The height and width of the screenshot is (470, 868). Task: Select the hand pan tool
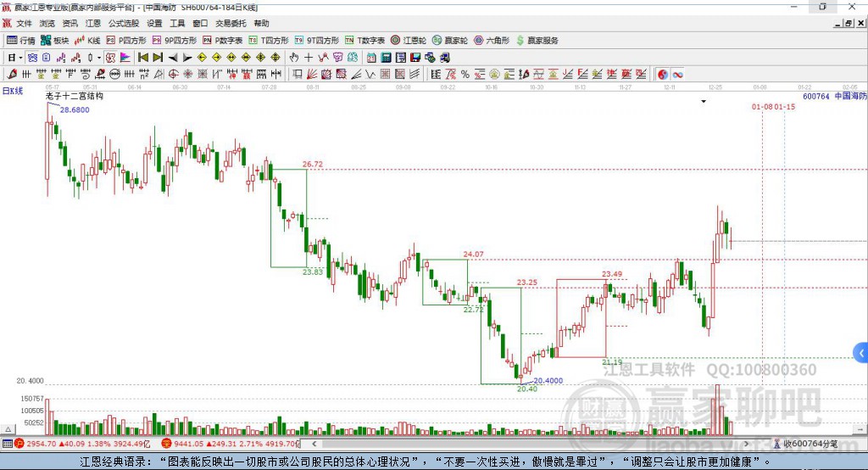pyautogui.click(x=294, y=57)
